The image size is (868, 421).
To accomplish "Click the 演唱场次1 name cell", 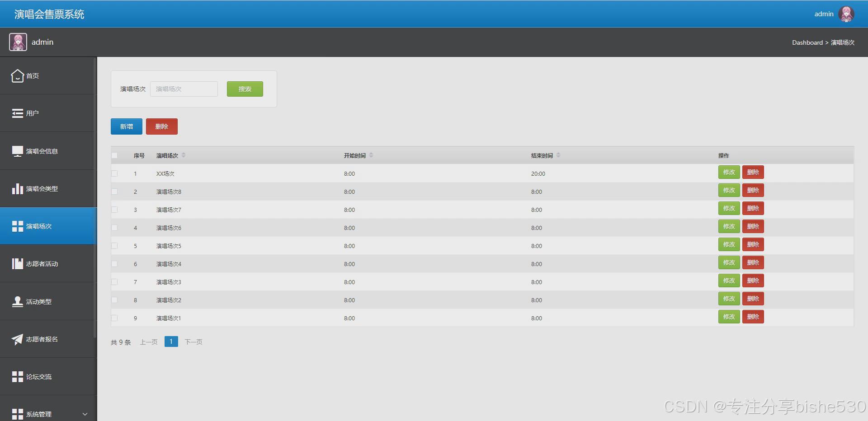I will click(x=169, y=318).
